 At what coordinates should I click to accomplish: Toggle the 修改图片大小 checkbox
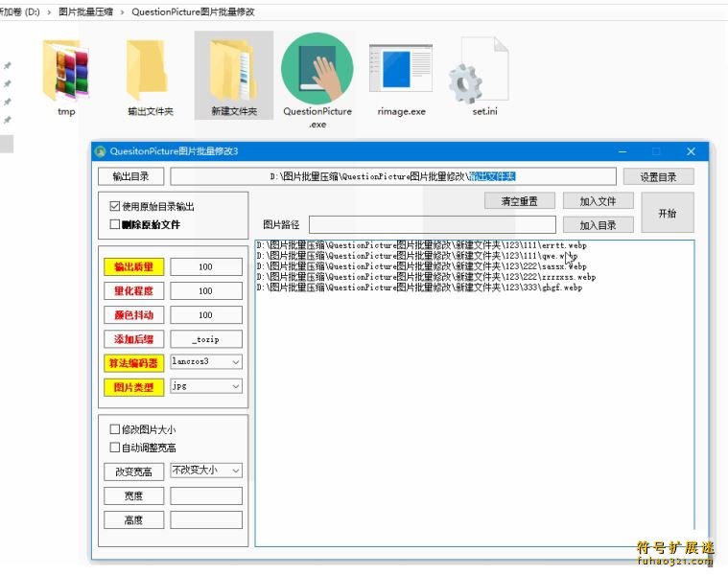pos(115,430)
